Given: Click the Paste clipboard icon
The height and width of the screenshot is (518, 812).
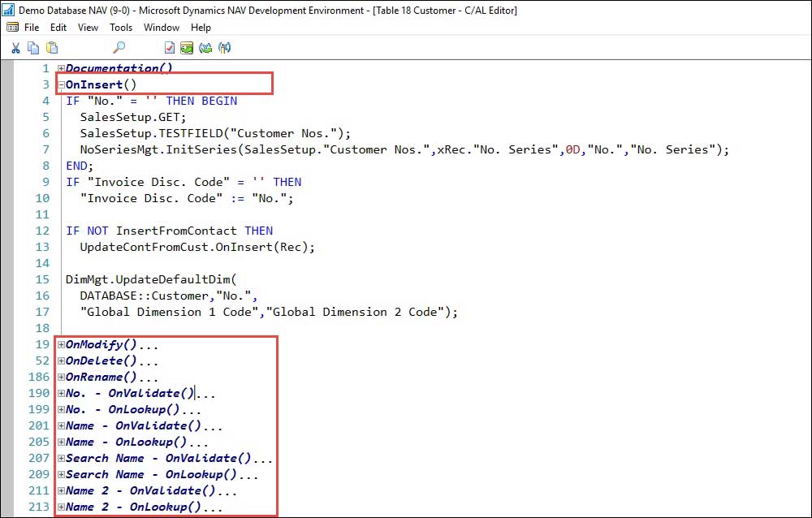Looking at the screenshot, I should pos(52,48).
